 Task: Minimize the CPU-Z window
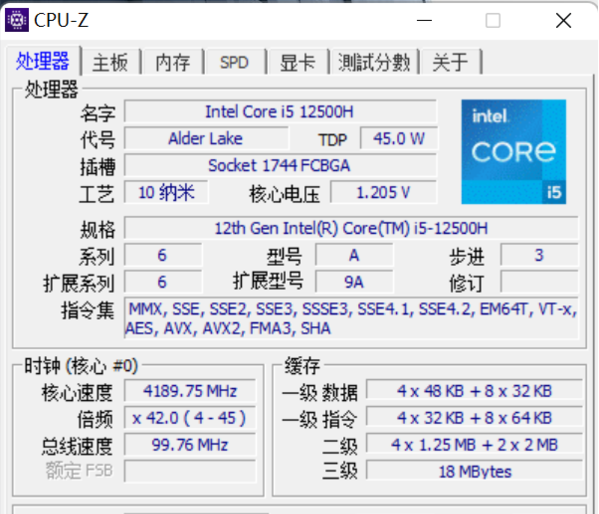(x=424, y=20)
